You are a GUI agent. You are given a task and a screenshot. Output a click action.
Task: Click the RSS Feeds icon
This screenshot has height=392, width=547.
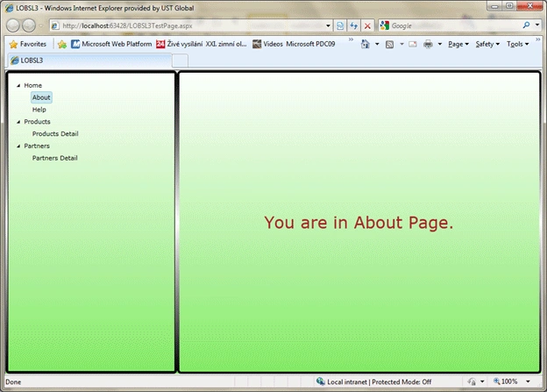[390, 45]
